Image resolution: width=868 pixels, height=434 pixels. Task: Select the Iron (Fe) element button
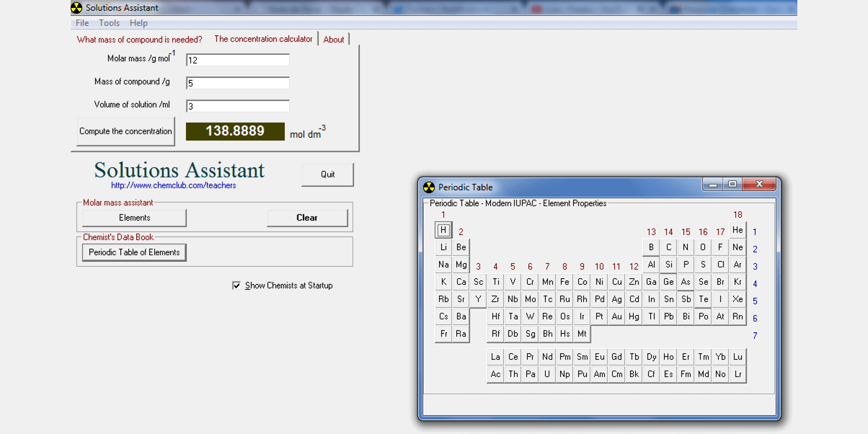click(565, 282)
